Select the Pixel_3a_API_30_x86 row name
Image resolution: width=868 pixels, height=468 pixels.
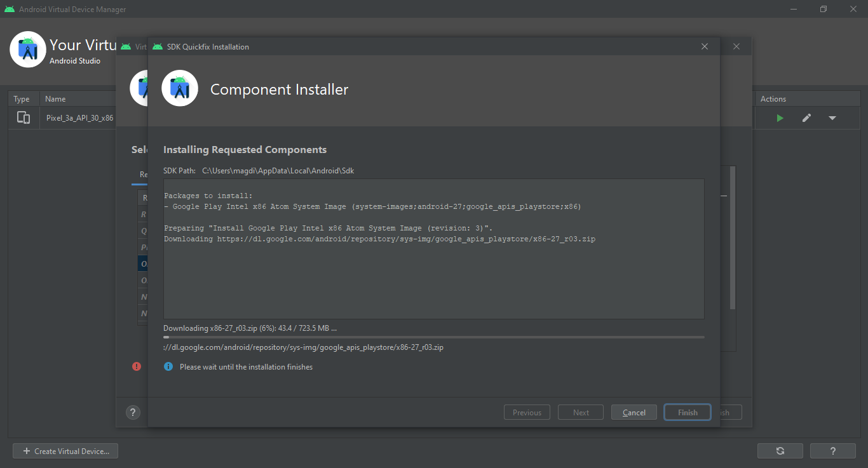[80, 118]
